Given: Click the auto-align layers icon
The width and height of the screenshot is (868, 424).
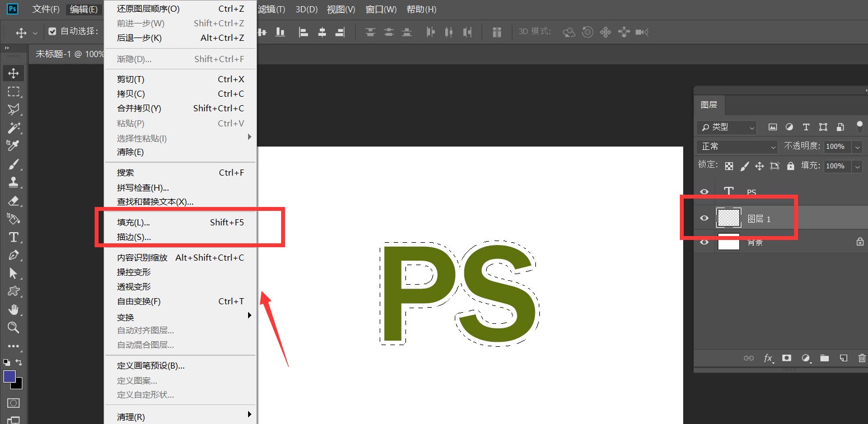Looking at the screenshot, I should click(x=497, y=32).
